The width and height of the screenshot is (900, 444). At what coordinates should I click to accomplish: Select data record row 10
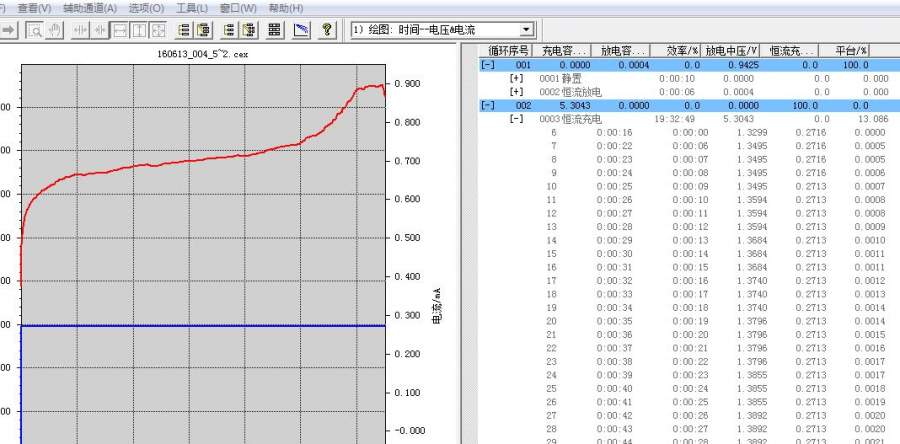coord(689,186)
